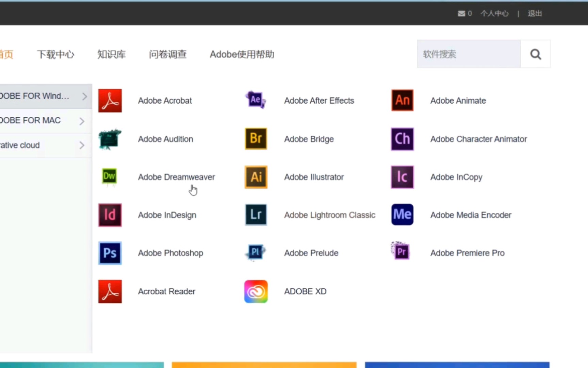Open 个人中心 from the top bar
588x368 pixels.
pyautogui.click(x=494, y=13)
